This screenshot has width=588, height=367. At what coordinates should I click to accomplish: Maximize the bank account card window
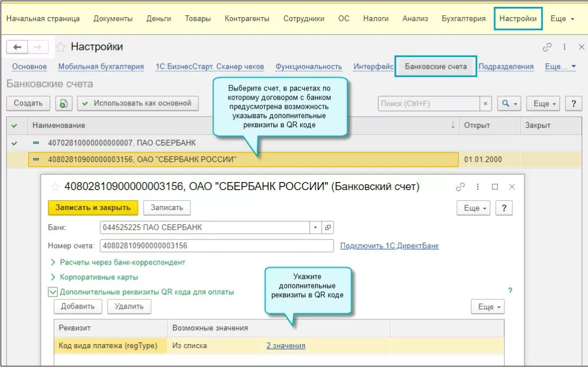tap(495, 187)
